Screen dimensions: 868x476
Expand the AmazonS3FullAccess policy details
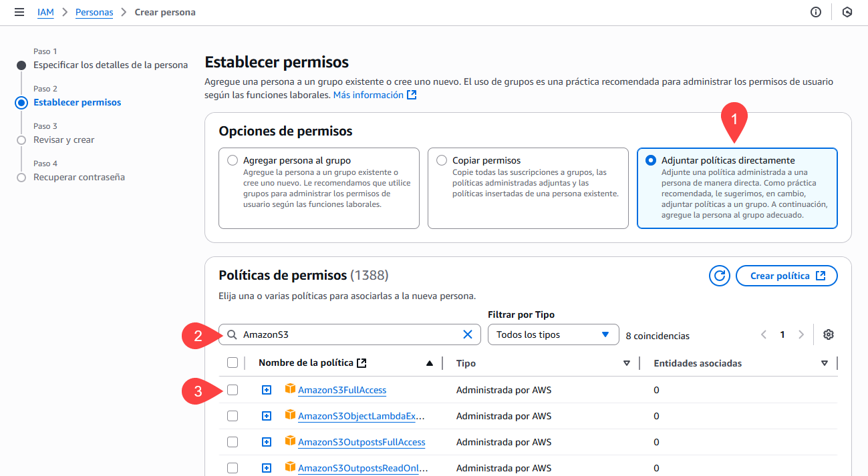pyautogui.click(x=267, y=390)
